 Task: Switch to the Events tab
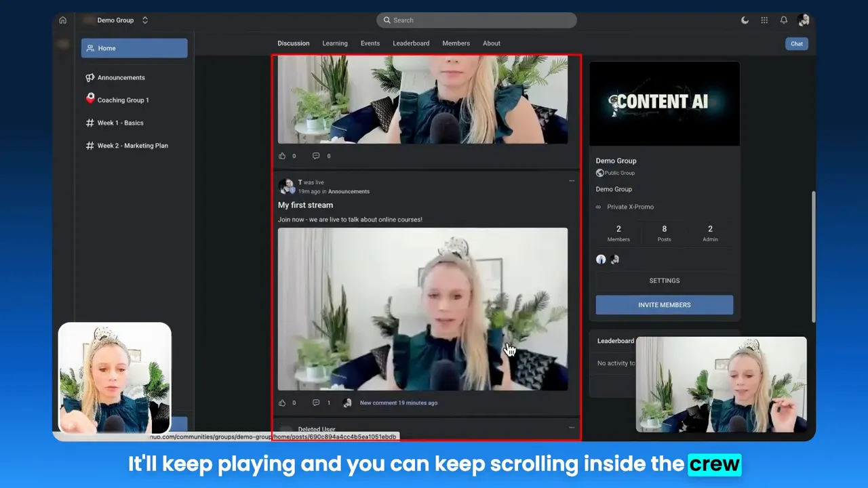pos(370,43)
